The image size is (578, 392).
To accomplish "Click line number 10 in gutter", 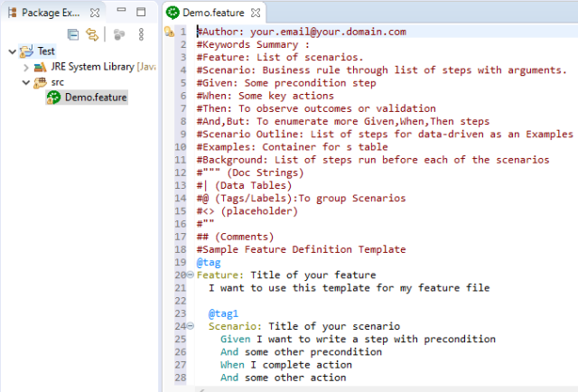I will coord(181,147).
